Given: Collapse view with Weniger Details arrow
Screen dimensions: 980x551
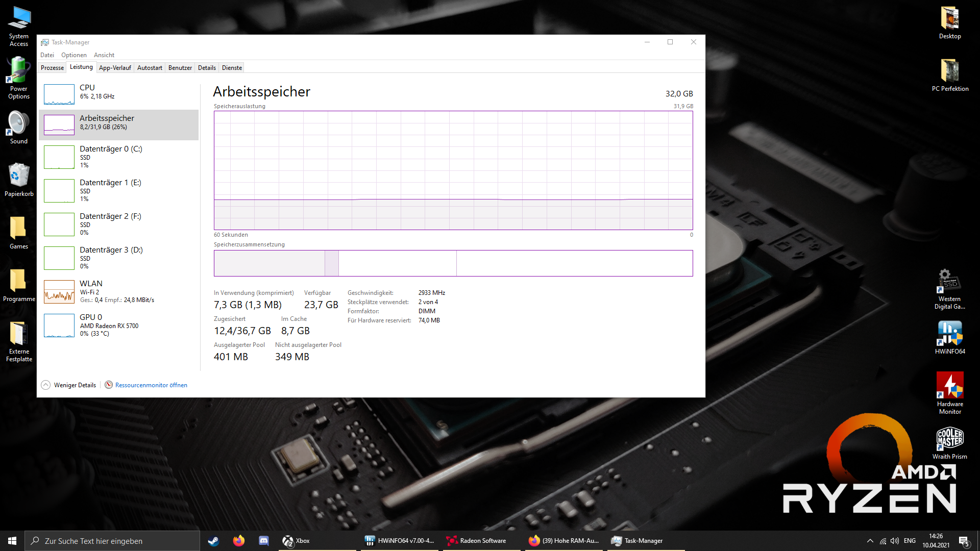Looking at the screenshot, I should tap(46, 385).
